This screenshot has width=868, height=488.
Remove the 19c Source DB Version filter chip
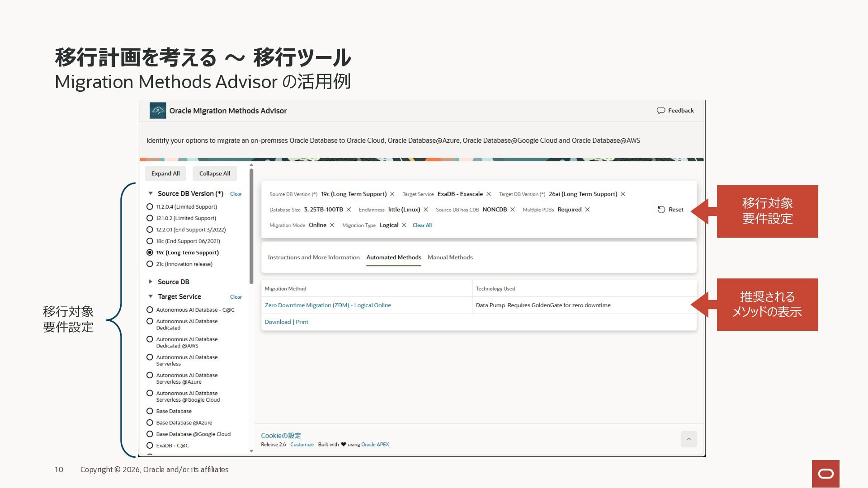point(392,194)
